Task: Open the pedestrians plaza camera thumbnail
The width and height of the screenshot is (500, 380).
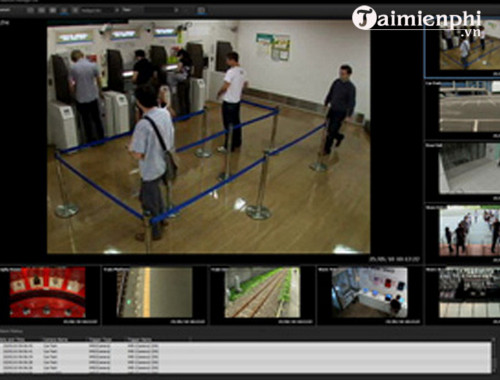Action: click(469, 231)
